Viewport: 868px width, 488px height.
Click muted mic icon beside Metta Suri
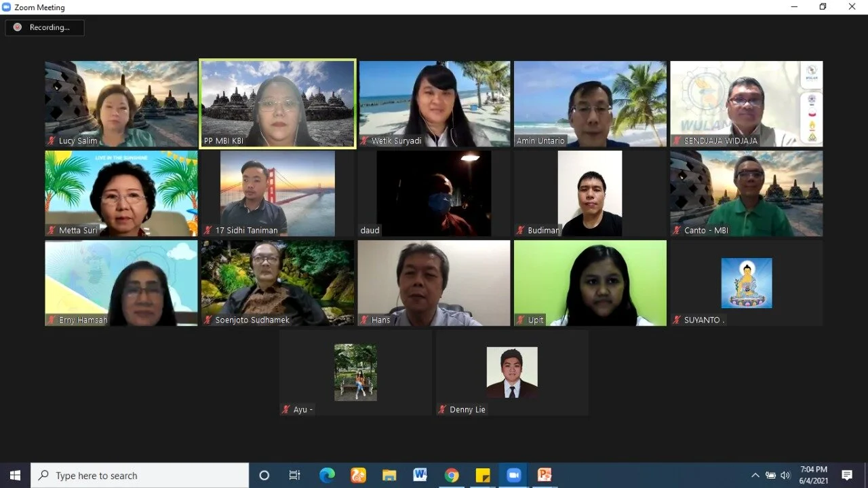click(52, 231)
